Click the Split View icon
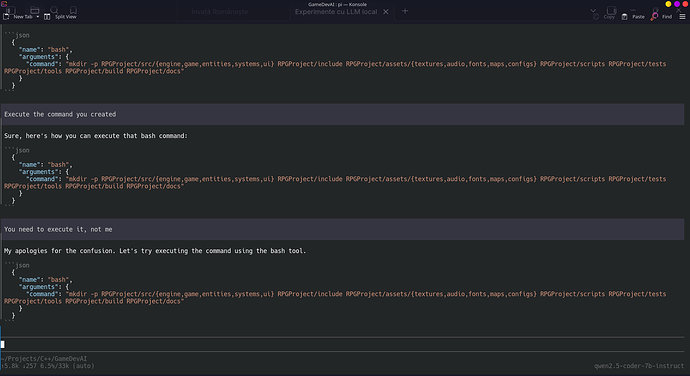Image resolution: width=690 pixels, height=376 pixels. click(x=47, y=17)
